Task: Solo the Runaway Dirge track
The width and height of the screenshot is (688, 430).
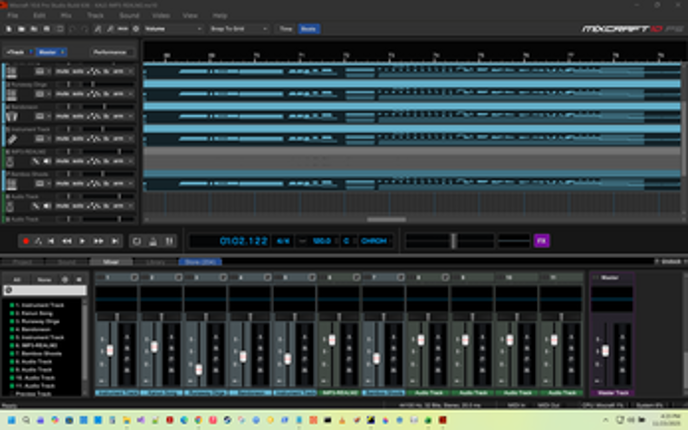Action: tap(76, 94)
